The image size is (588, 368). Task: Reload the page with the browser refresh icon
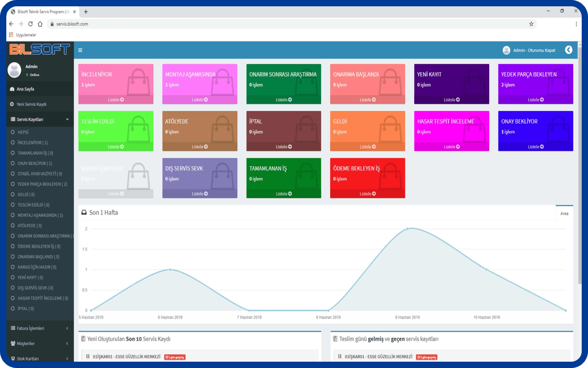click(x=30, y=24)
